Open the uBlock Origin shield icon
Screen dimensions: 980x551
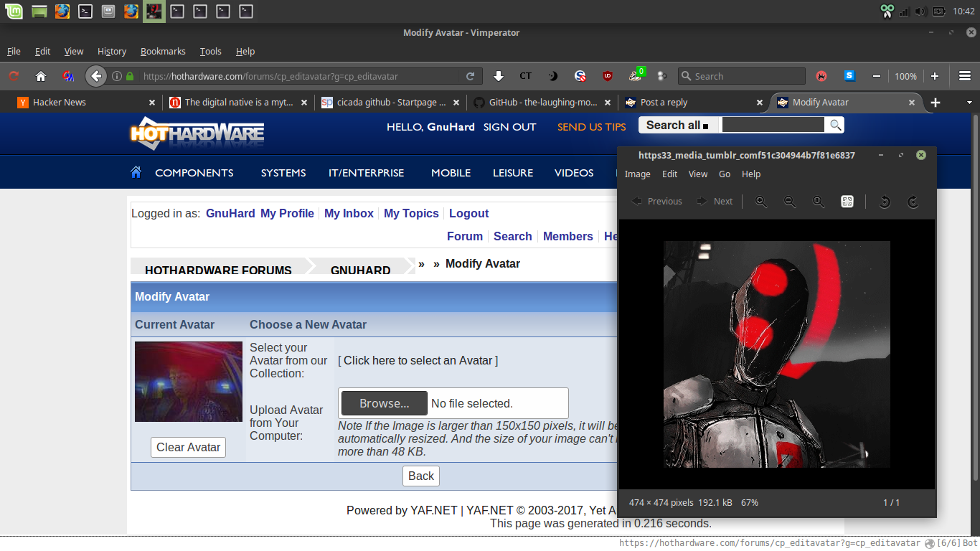tap(608, 76)
